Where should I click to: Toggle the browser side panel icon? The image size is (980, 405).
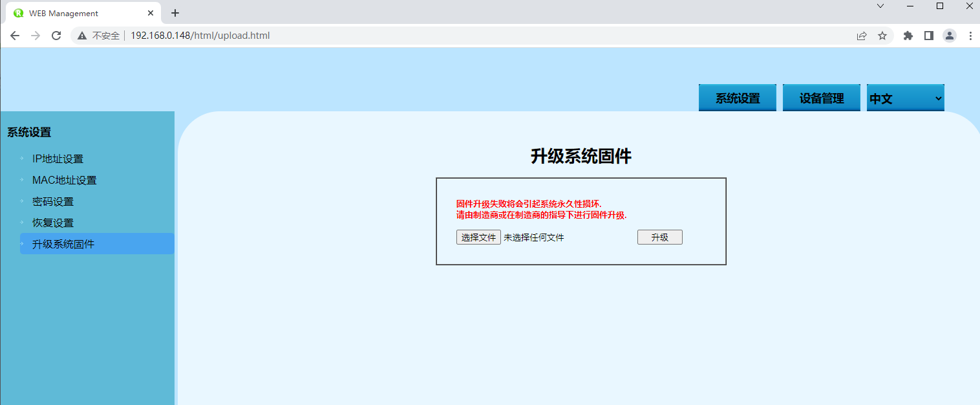point(929,36)
